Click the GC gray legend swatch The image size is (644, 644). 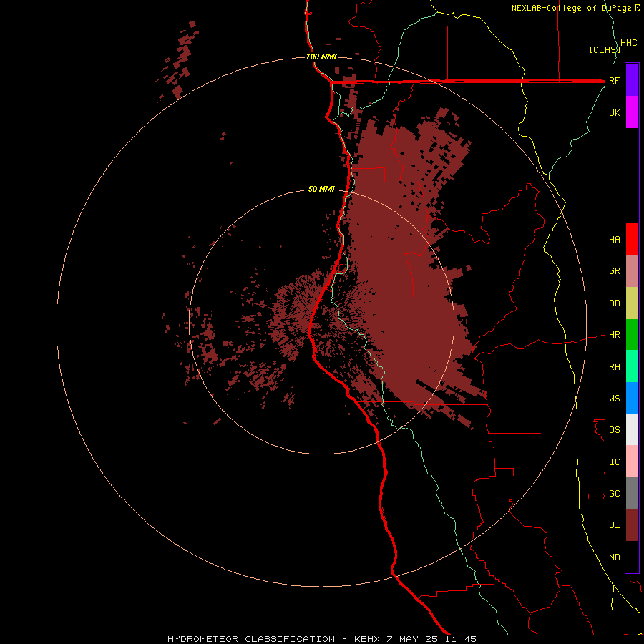coord(632,493)
